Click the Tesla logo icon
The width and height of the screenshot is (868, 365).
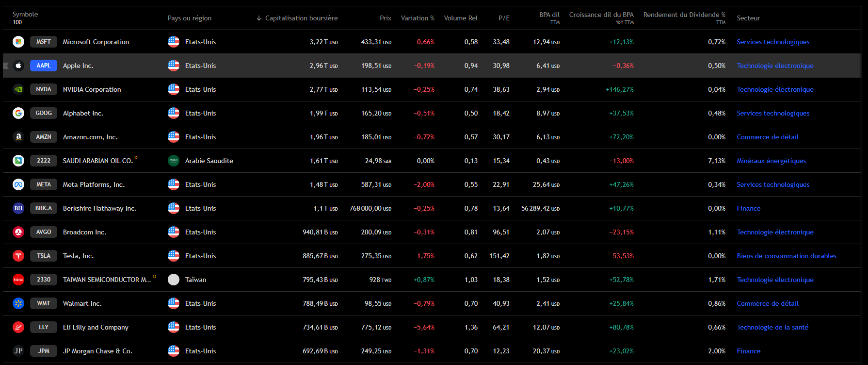click(x=18, y=256)
